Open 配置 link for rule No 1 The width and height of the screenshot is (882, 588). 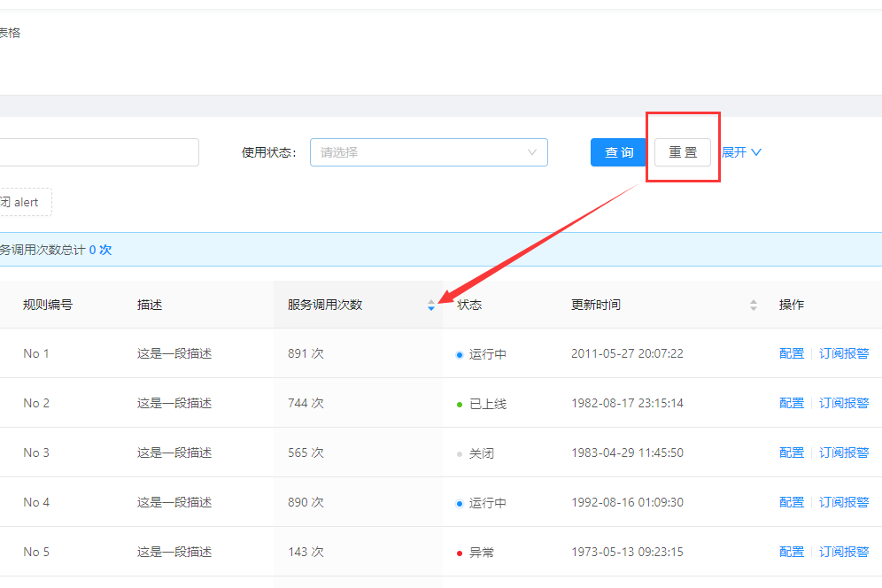click(x=791, y=352)
